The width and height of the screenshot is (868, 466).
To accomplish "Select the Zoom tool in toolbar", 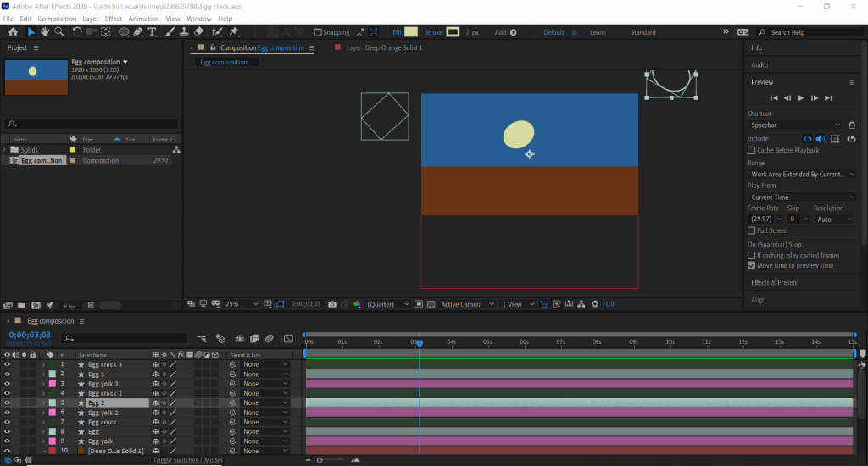I will pyautogui.click(x=59, y=32).
